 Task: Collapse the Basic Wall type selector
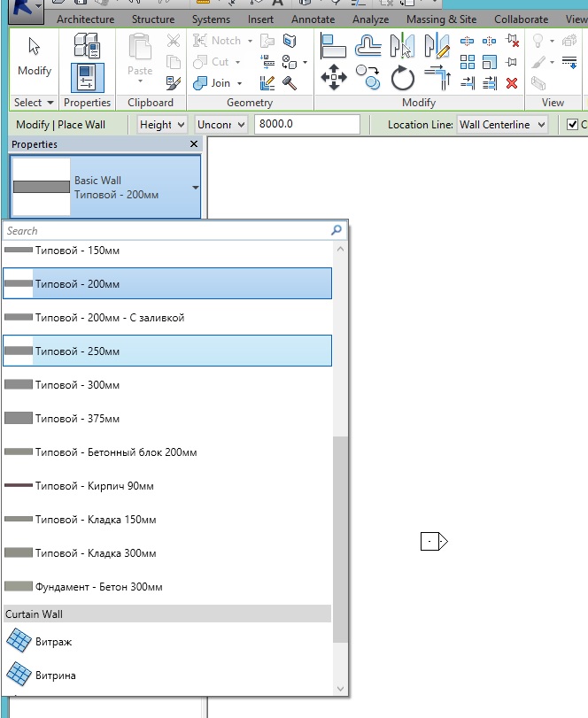point(195,188)
